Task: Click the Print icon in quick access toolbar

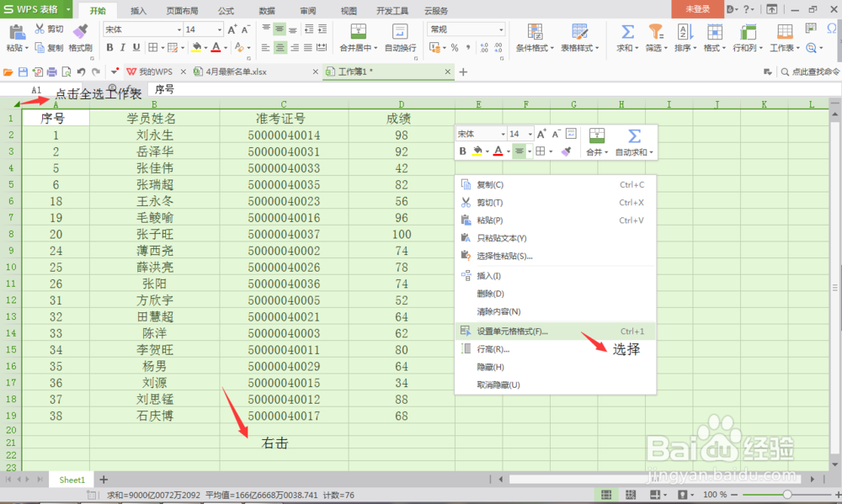Action: tap(51, 72)
